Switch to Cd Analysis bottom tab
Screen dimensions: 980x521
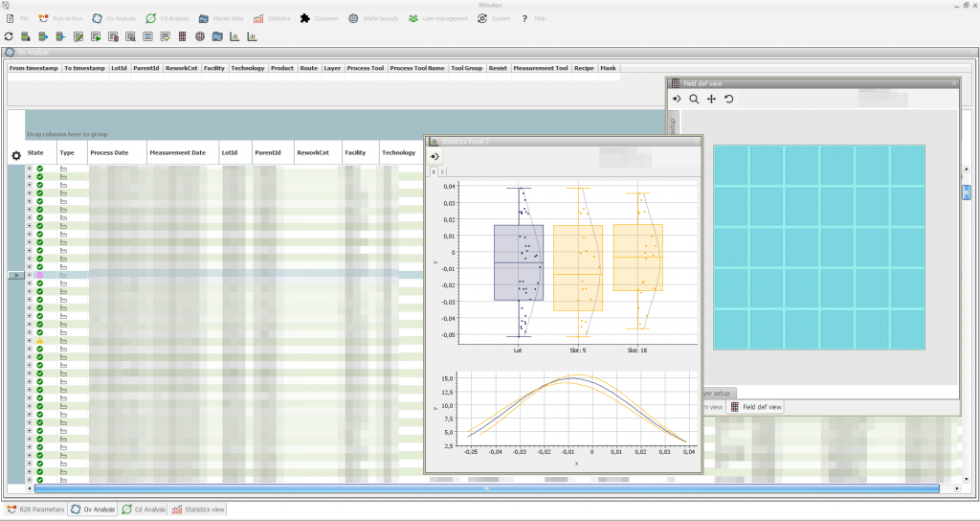click(x=144, y=510)
